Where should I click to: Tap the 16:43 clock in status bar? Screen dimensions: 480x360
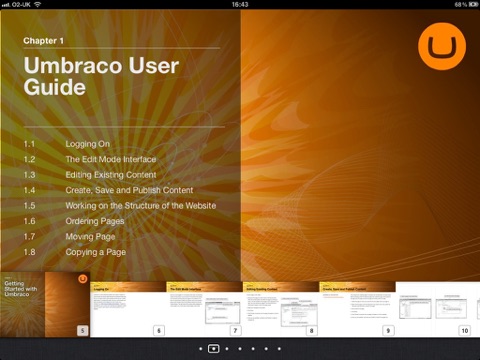(240, 4)
